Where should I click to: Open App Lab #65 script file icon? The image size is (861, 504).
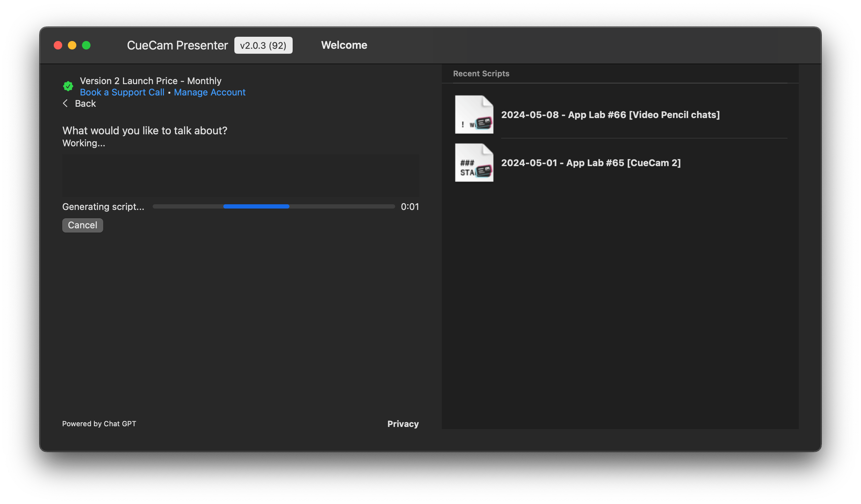pos(474,163)
